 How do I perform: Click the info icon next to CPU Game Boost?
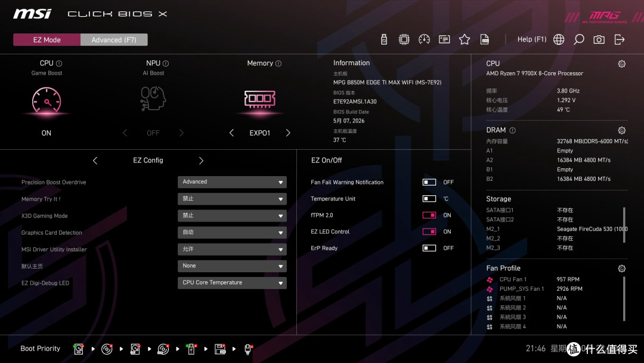59,63
